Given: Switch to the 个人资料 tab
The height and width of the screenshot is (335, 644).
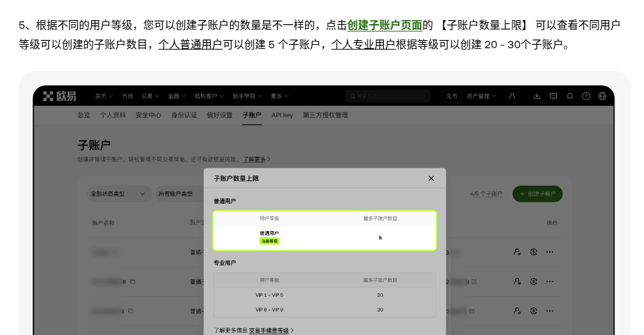Looking at the screenshot, I should [113, 115].
